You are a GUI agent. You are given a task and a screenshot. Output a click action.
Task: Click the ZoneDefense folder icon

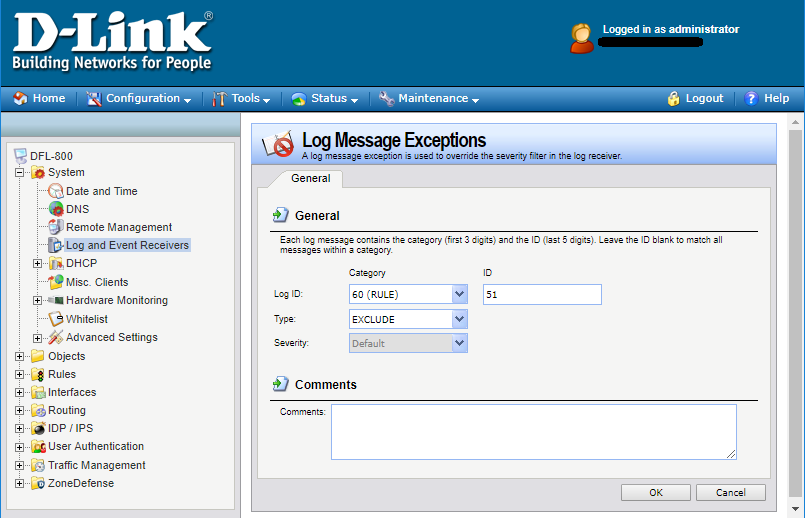(x=38, y=483)
